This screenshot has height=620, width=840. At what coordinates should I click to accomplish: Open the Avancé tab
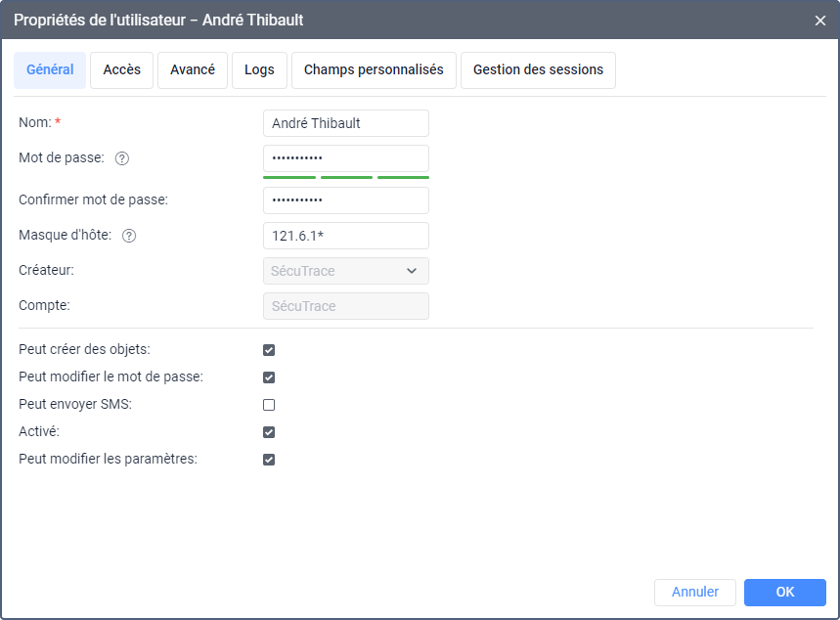tap(193, 69)
